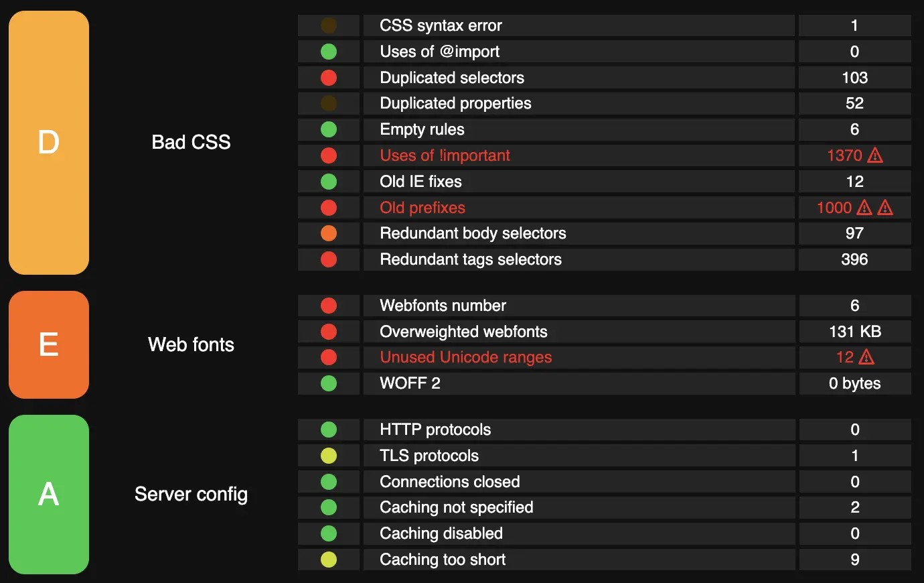
Task: Click the orange E grade badge for Web fonts
Action: click(x=48, y=345)
